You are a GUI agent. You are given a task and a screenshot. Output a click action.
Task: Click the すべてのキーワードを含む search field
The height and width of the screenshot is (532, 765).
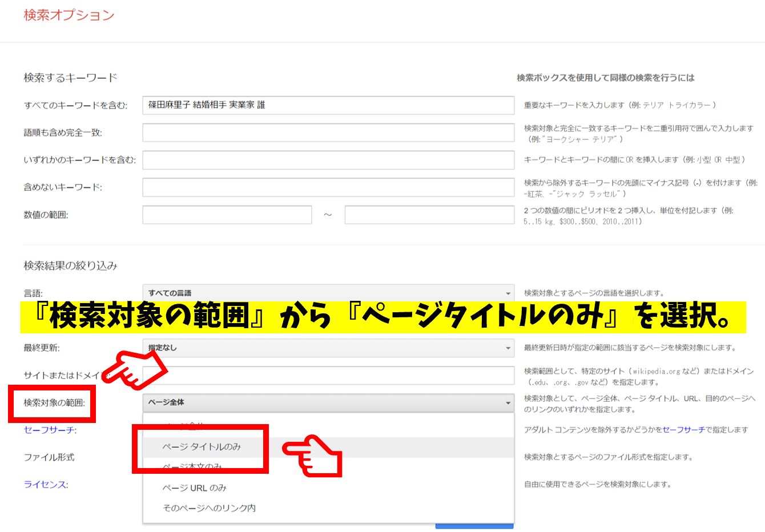click(x=328, y=105)
